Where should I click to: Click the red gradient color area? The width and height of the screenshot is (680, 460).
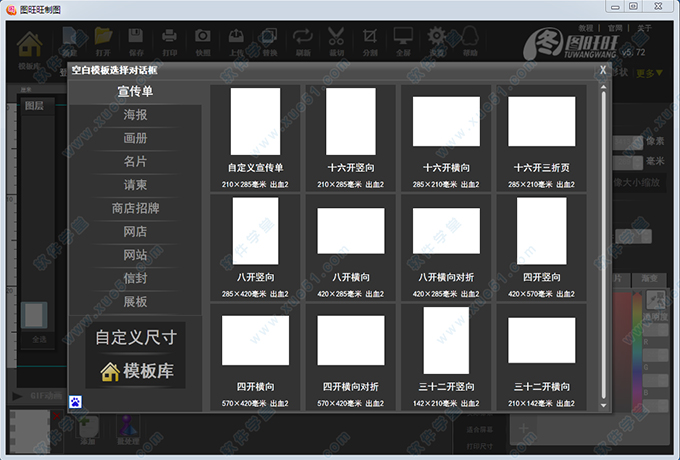pyautogui.click(x=622, y=351)
